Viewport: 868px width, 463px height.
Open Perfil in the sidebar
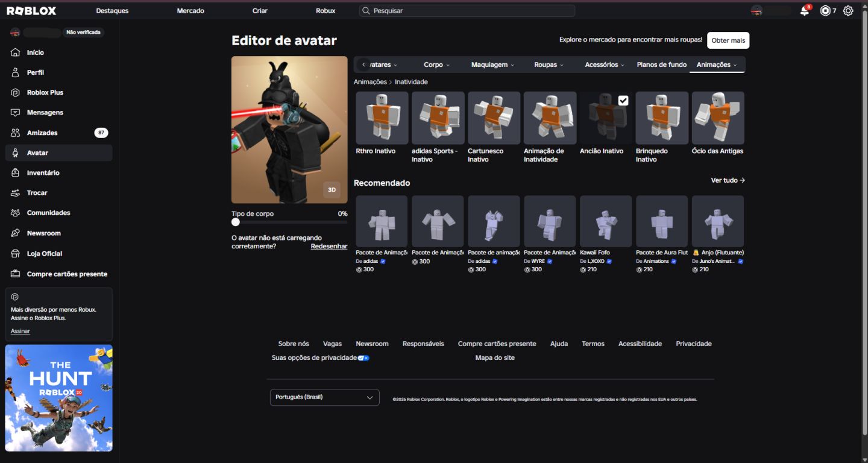pos(58,72)
